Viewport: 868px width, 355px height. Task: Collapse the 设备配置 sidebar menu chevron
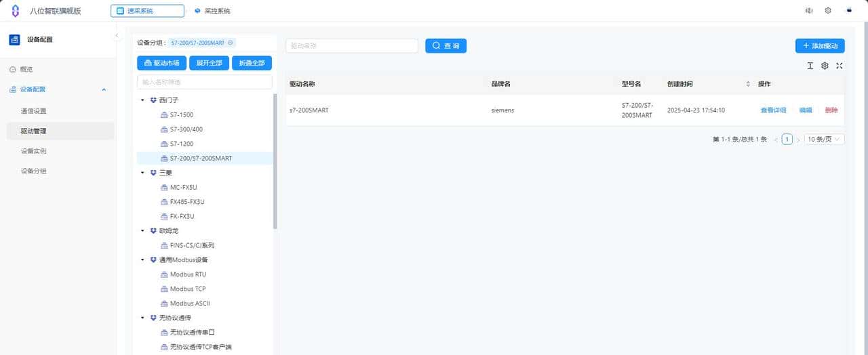click(104, 89)
